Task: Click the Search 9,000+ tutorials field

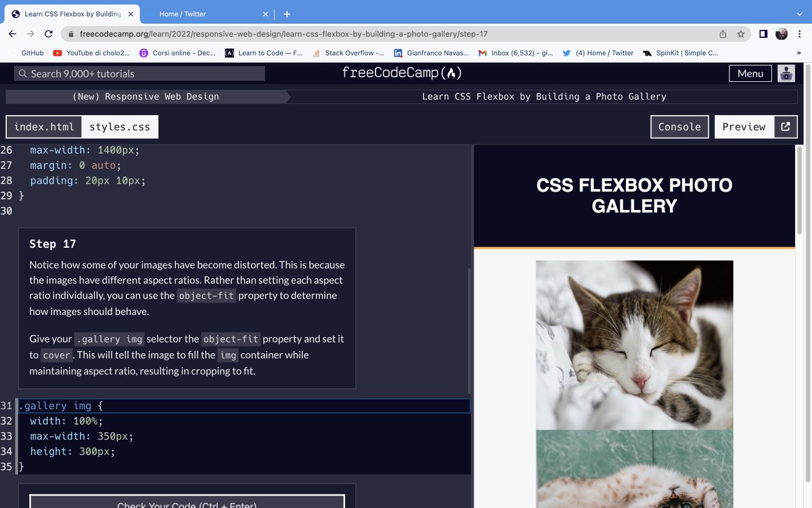Action: click(x=140, y=73)
